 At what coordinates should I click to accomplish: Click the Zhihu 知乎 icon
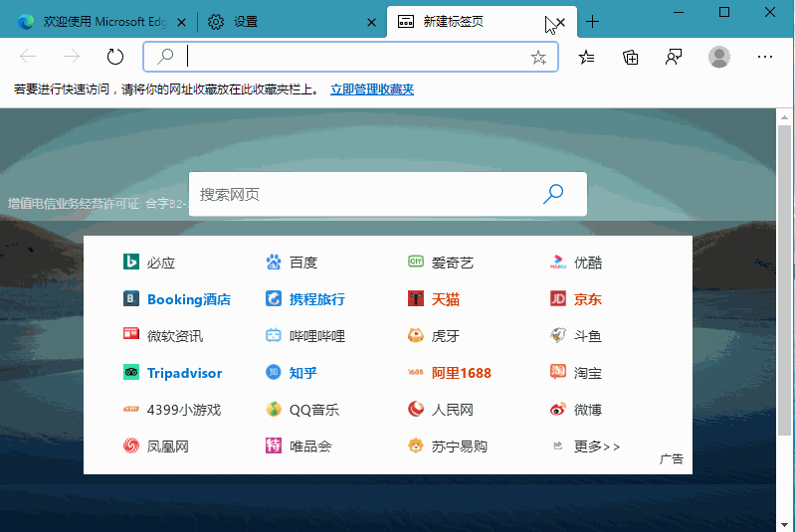click(274, 372)
